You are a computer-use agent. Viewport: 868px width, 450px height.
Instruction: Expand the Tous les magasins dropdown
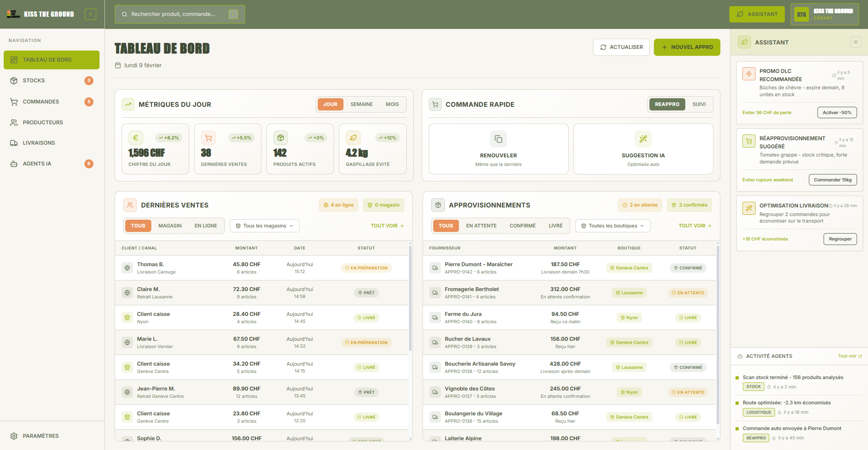tap(264, 226)
